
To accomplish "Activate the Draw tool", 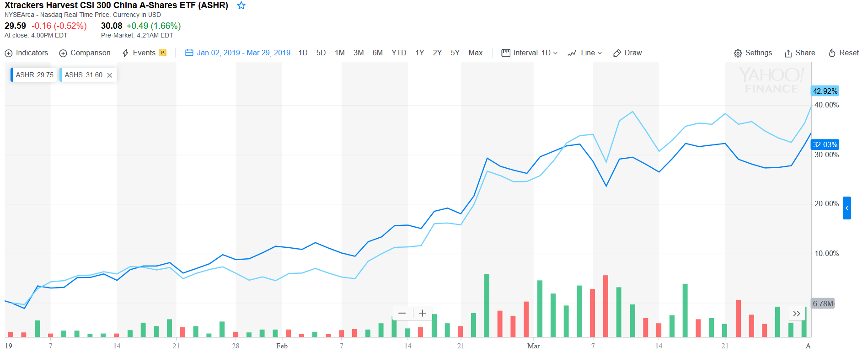I will [x=627, y=53].
